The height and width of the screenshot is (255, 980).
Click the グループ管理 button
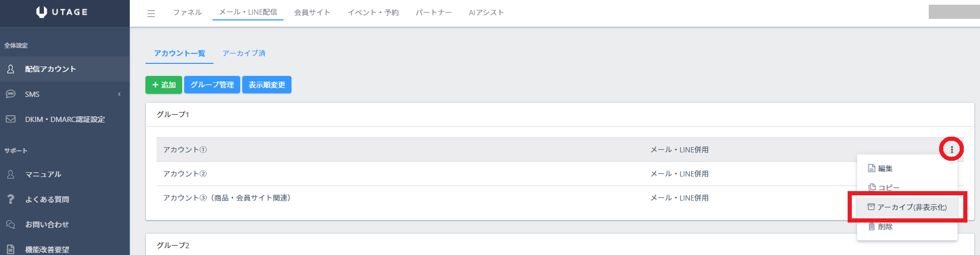point(212,85)
